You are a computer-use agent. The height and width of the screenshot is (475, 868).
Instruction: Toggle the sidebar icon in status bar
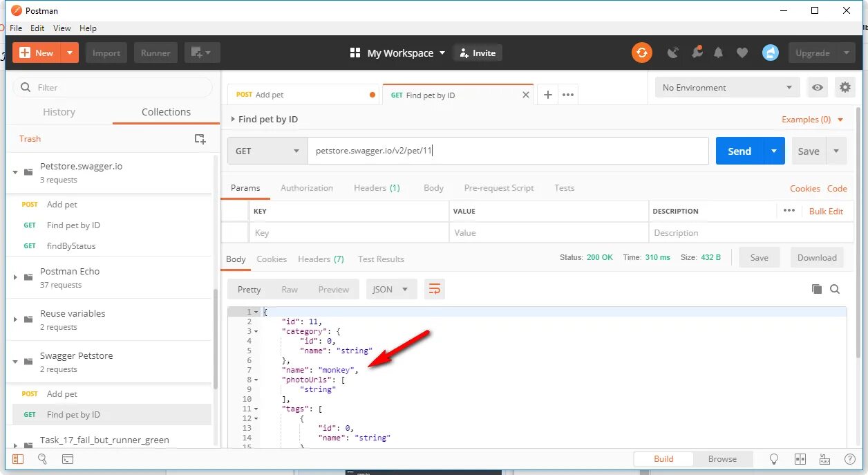[x=18, y=458]
